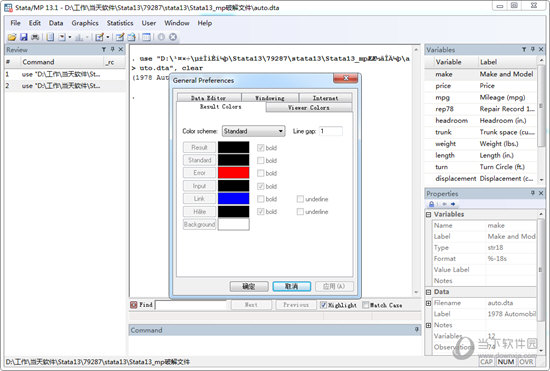Toggle underline checkbox for Link
550x371 pixels.
coord(300,199)
